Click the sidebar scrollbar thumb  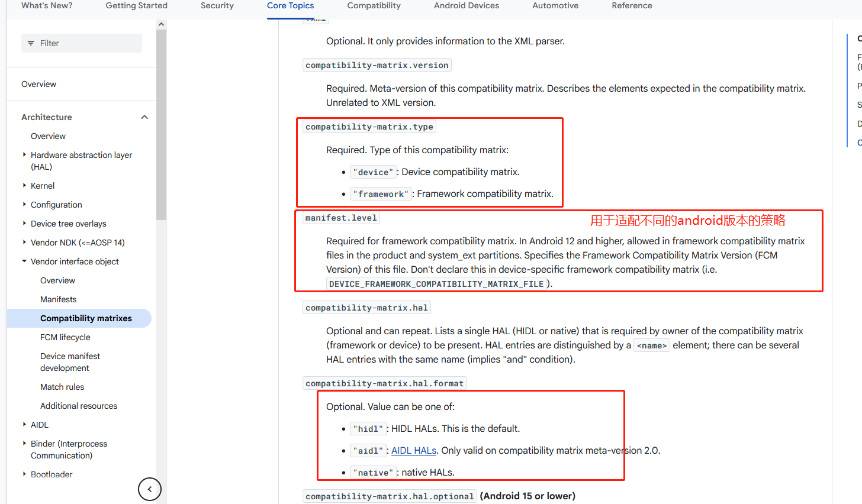click(x=162, y=124)
